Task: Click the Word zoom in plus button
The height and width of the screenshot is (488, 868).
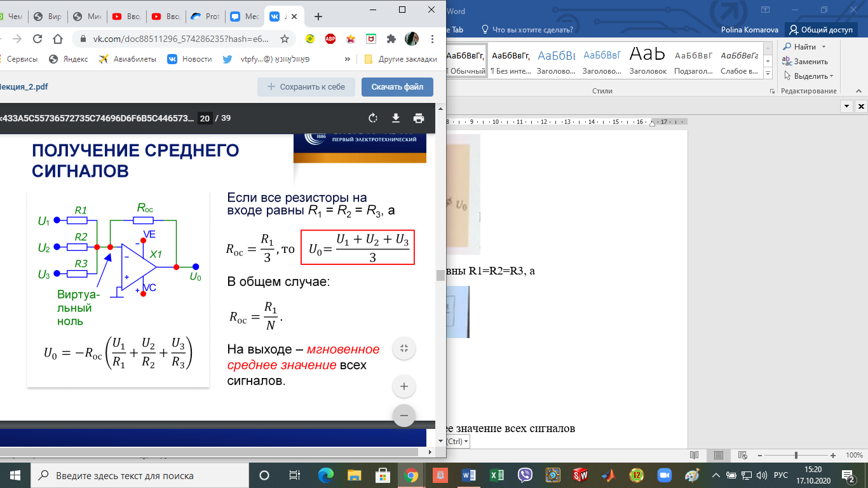Action: click(x=833, y=456)
